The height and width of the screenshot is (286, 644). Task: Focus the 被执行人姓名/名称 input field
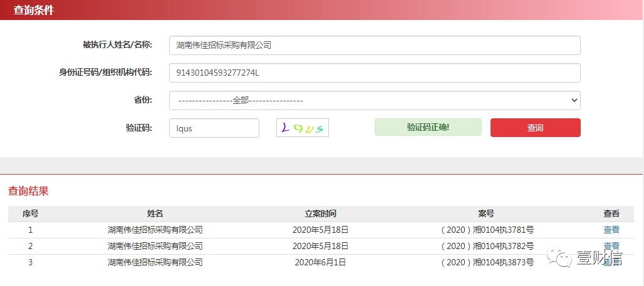375,45
